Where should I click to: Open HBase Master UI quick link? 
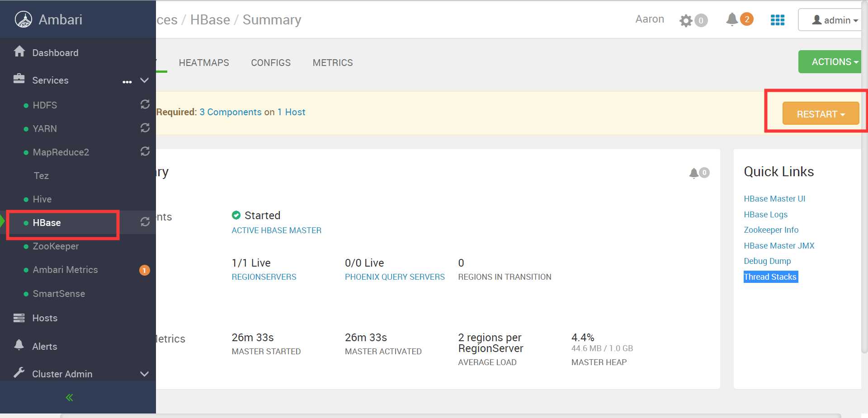pos(774,199)
